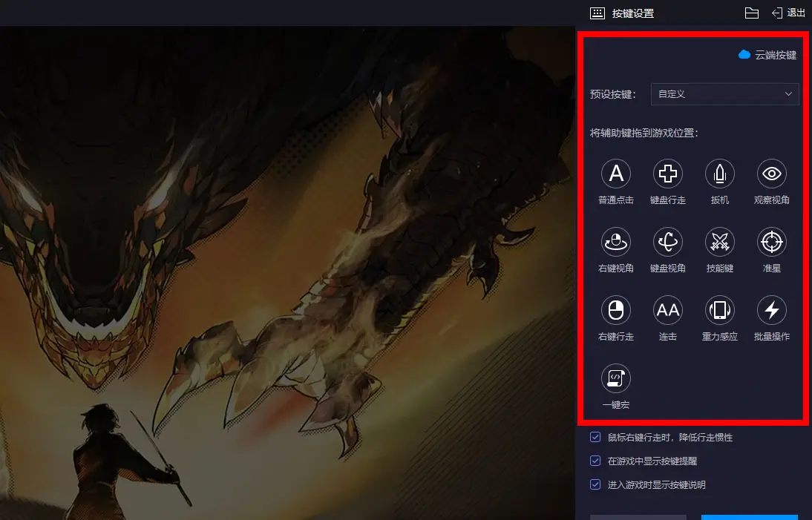Image resolution: width=812 pixels, height=520 pixels.
Task: Pick the 键盘行走 D-pad icon
Action: tap(667, 174)
